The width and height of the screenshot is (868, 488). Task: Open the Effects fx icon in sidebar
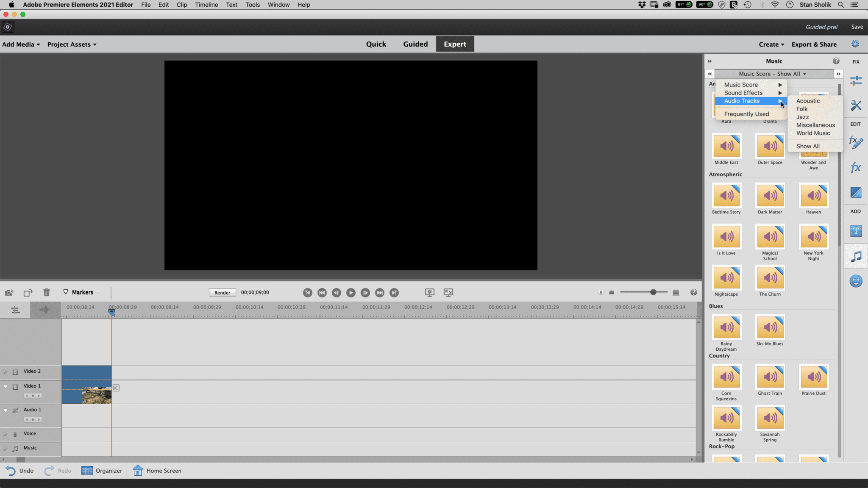click(x=856, y=167)
